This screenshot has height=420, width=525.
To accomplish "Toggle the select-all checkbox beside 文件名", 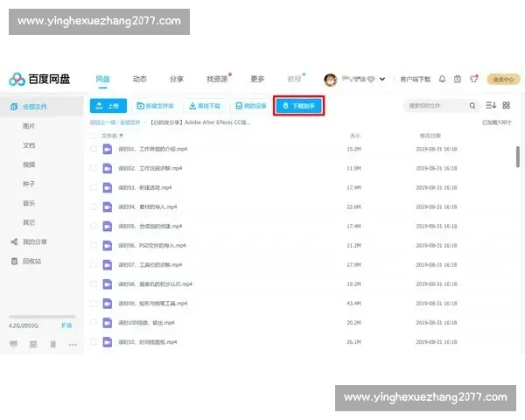I will [x=94, y=136].
